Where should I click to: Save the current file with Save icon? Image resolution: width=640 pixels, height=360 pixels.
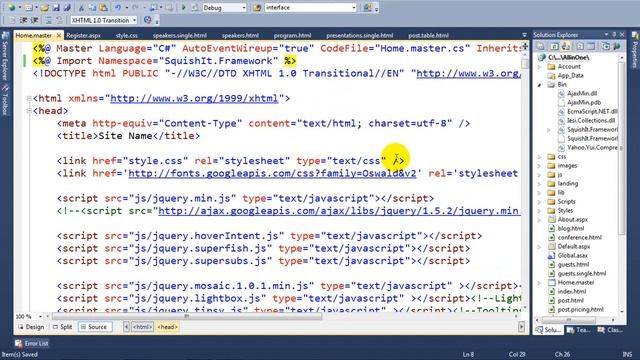pyautogui.click(x=56, y=7)
